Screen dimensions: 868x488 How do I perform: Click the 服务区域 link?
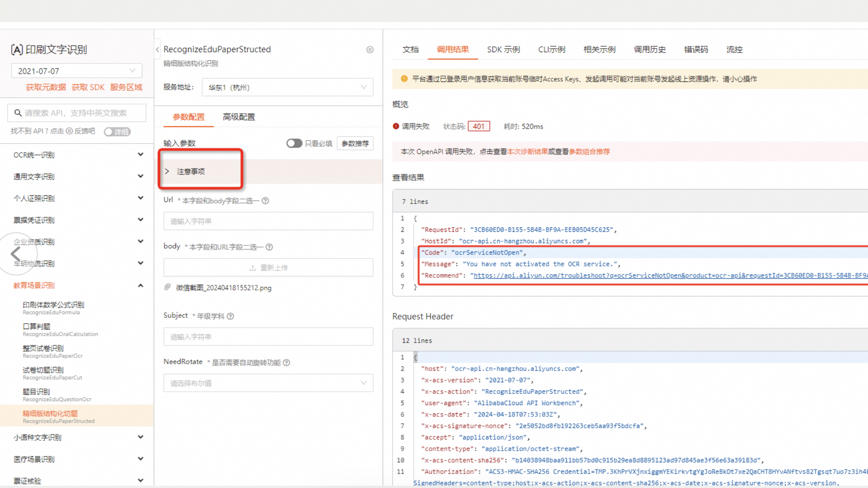(126, 87)
